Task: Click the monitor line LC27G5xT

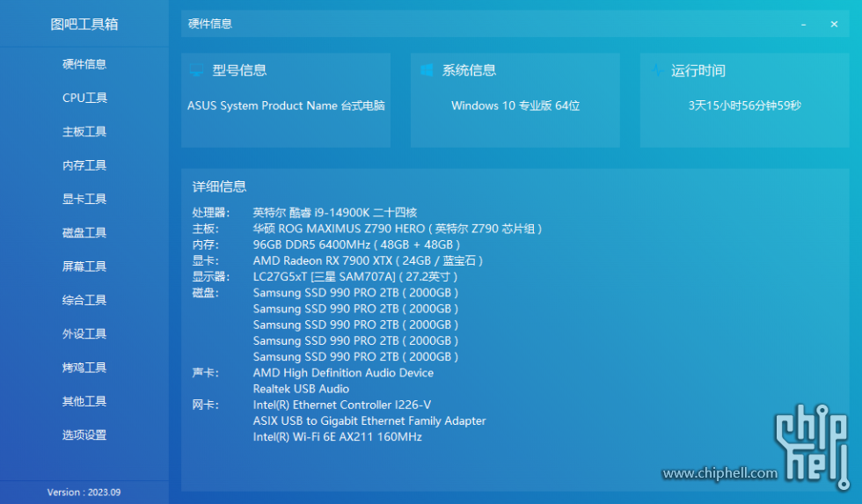Action: 355,276
